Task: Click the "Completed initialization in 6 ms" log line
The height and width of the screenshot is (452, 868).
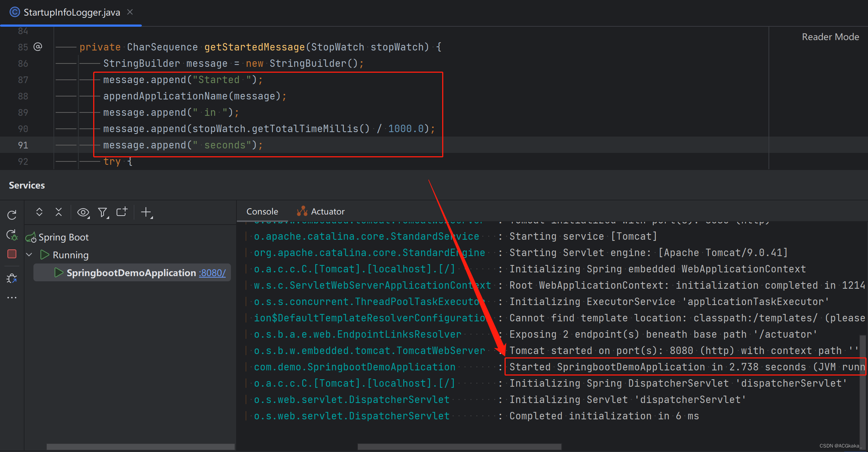Action: point(604,416)
